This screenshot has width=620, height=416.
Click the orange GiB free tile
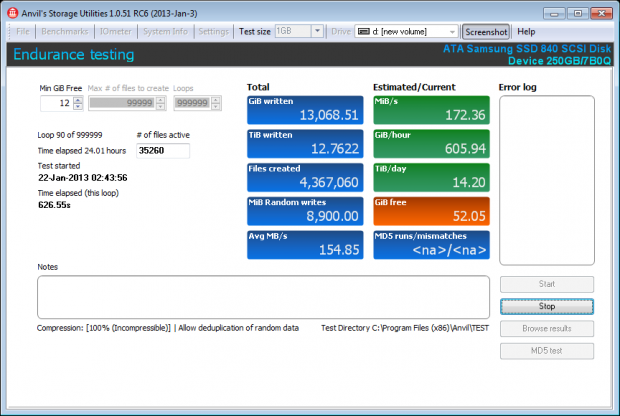[431, 211]
